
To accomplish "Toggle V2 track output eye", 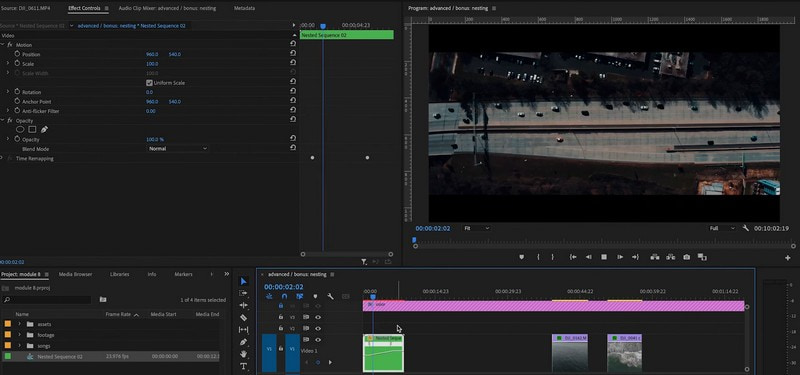I will click(x=318, y=329).
